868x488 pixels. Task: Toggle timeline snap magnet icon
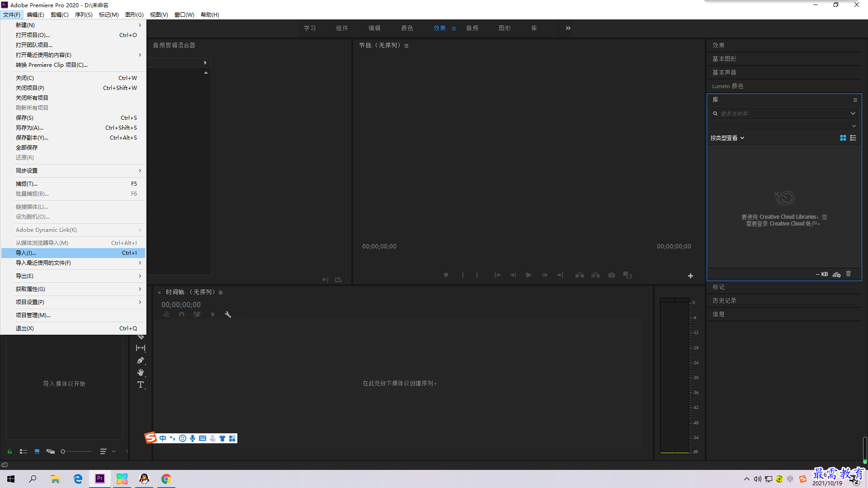(182, 314)
